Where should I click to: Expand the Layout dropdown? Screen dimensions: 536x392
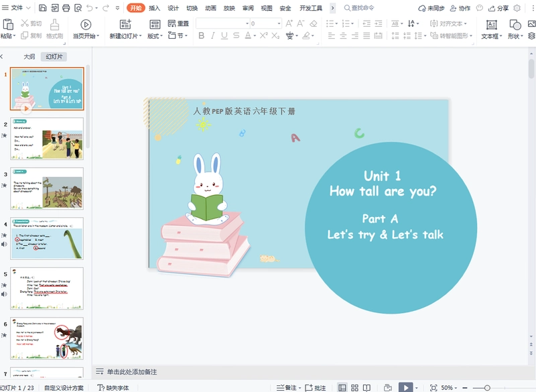pyautogui.click(x=155, y=36)
